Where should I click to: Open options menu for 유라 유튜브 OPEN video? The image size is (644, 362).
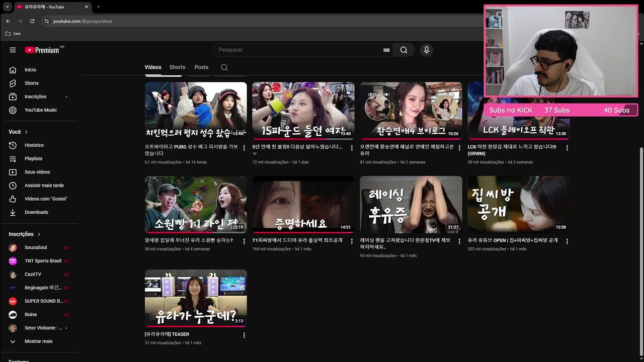point(567,241)
